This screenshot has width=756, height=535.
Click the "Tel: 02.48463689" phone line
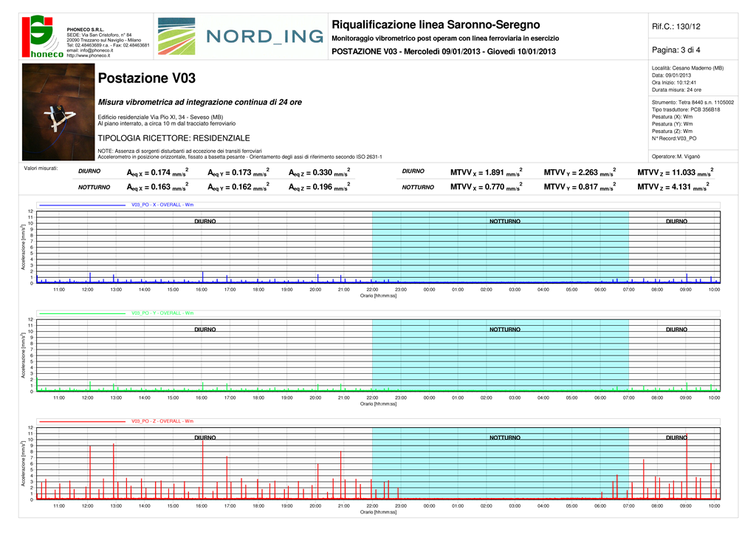108,45
